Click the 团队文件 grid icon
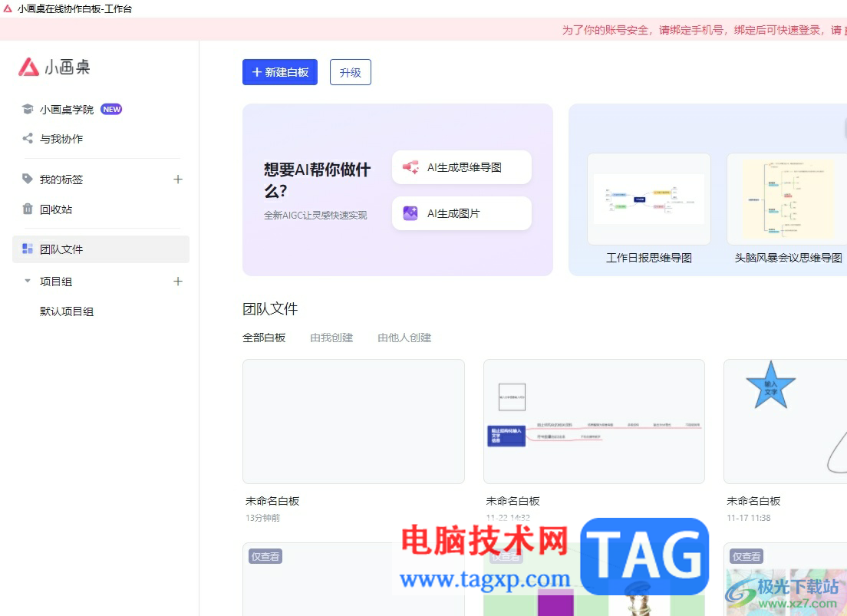 tap(28, 249)
